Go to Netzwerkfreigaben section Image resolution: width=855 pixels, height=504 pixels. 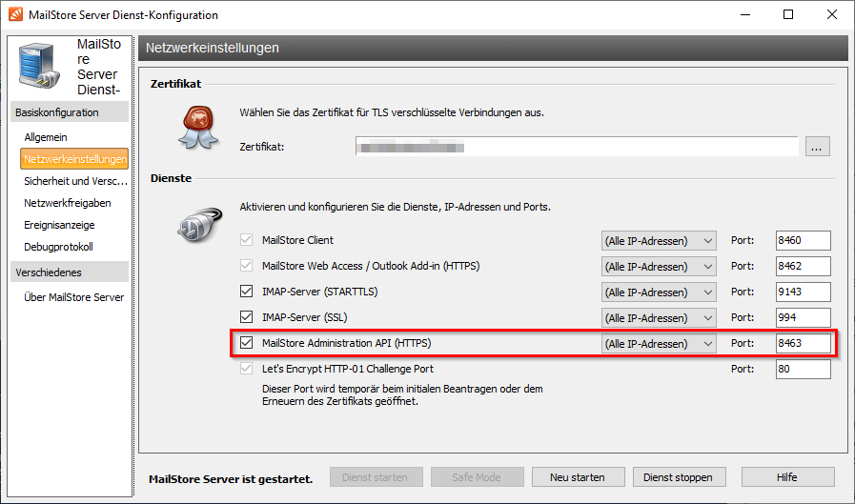click(68, 203)
